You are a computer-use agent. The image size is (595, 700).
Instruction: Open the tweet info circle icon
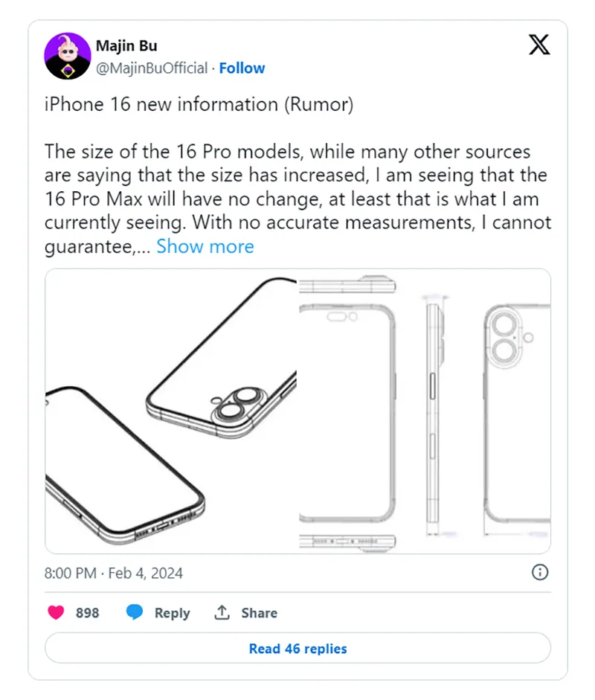[x=541, y=572]
